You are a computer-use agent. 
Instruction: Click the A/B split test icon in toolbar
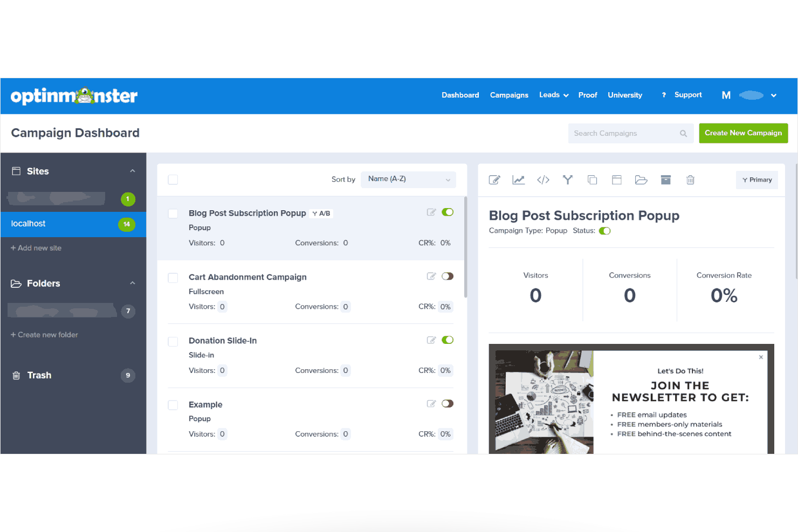(568, 180)
